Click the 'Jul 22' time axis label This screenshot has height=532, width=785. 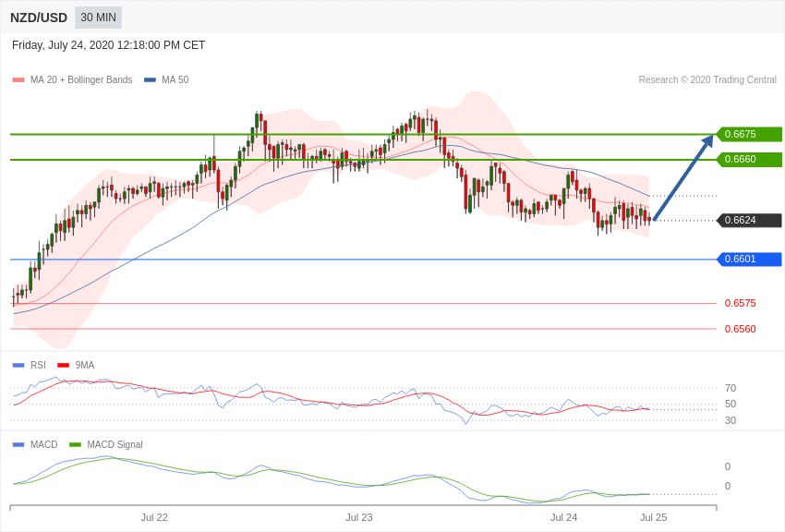(x=154, y=517)
